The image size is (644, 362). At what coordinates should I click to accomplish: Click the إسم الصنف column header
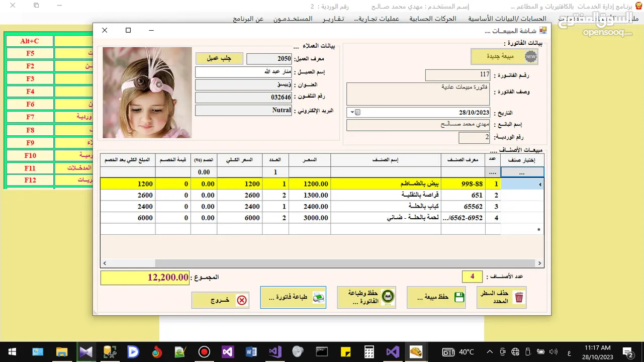click(x=386, y=160)
